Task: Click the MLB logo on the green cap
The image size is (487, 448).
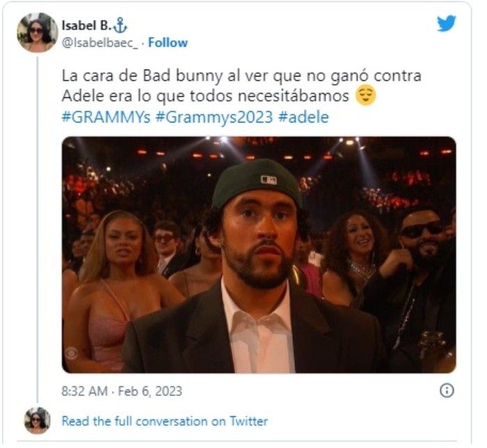Action: 269,179
